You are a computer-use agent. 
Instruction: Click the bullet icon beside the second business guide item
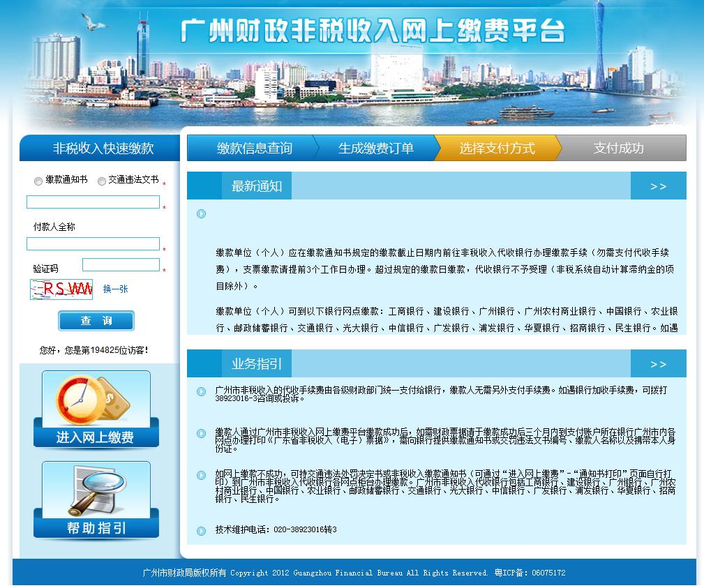click(x=201, y=433)
